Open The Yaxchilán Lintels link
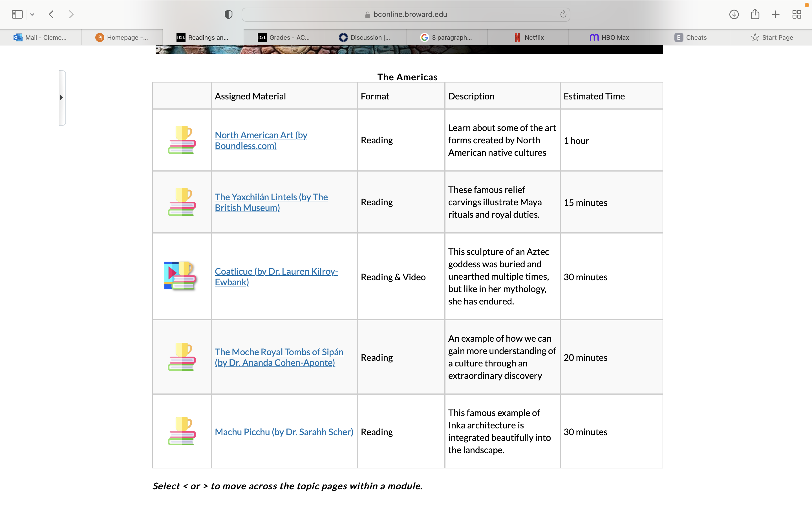Screen dimensions: 812x507 pos(271,203)
